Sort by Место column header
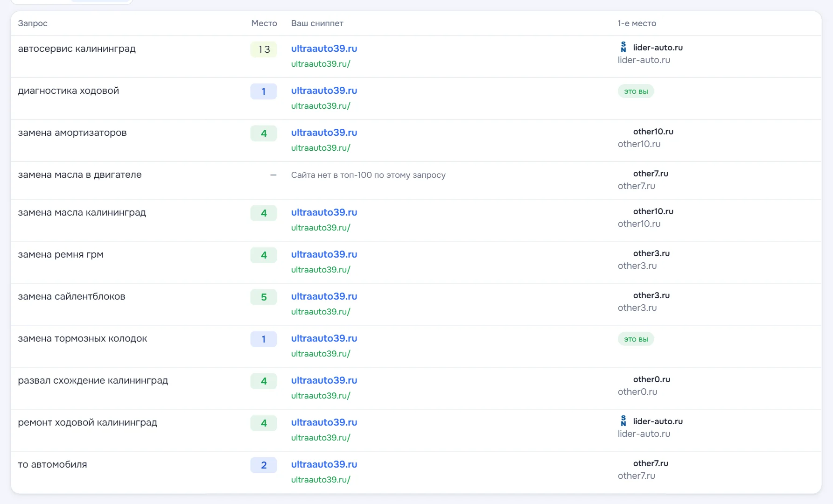The height and width of the screenshot is (504, 833). click(264, 23)
